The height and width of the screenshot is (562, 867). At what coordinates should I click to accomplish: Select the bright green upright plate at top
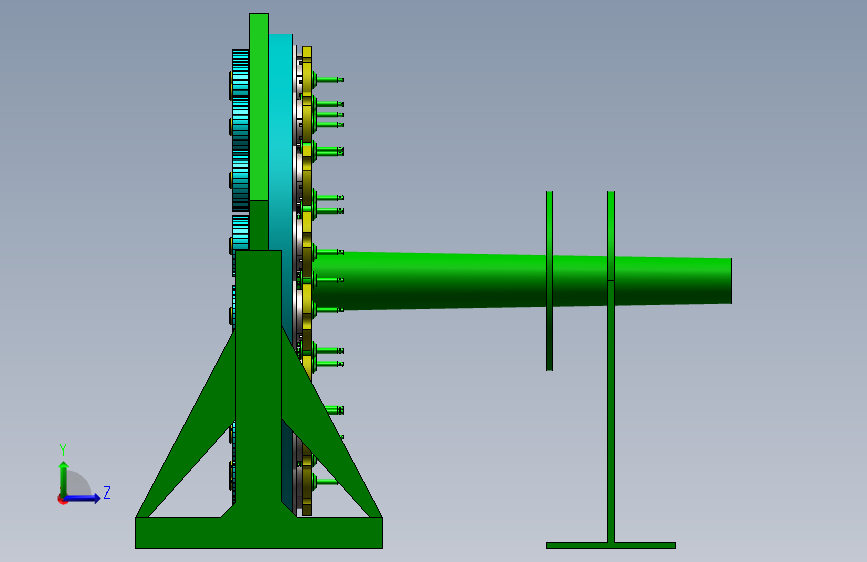point(259,107)
